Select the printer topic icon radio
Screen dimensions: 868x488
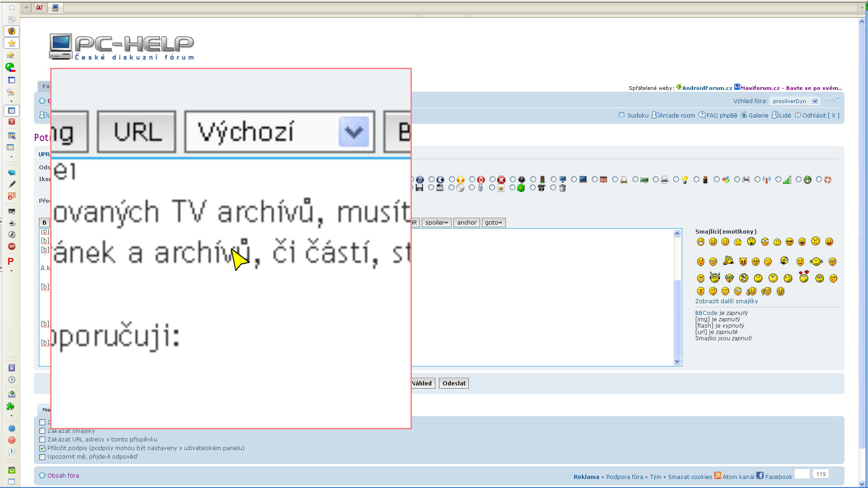pyautogui.click(x=656, y=179)
